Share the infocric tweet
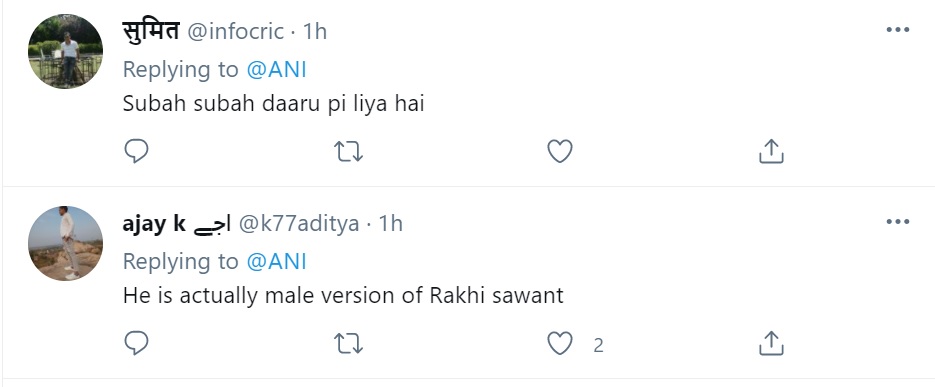This screenshot has height=387, width=935. (771, 151)
